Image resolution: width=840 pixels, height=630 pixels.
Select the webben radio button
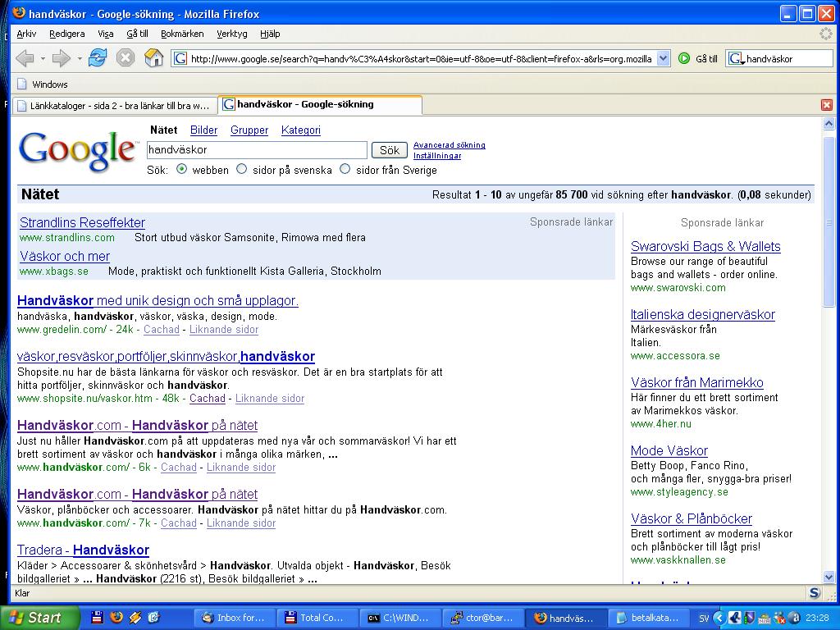182,169
